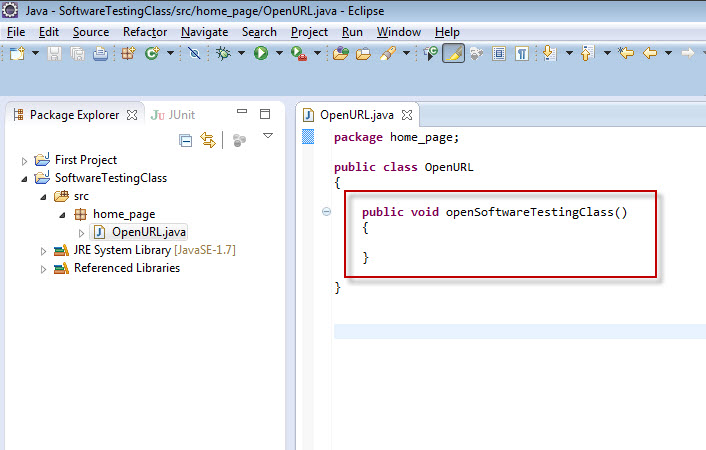The width and height of the screenshot is (706, 450).
Task: Click Collapse All in Package Explorer
Action: coord(186,141)
